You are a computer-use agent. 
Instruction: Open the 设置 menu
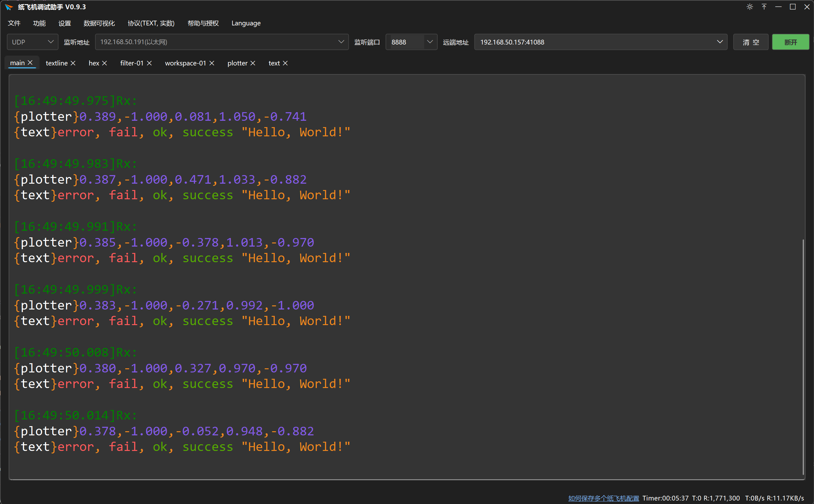pos(65,23)
